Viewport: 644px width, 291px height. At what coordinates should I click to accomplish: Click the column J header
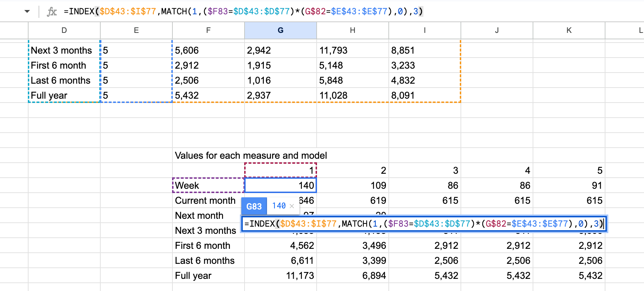coord(497,30)
